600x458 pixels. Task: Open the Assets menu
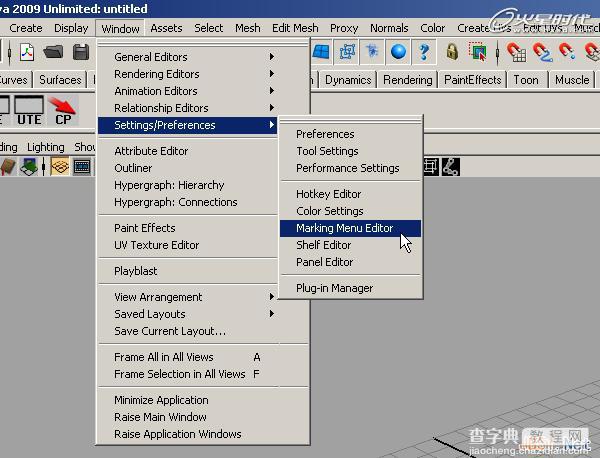click(166, 28)
